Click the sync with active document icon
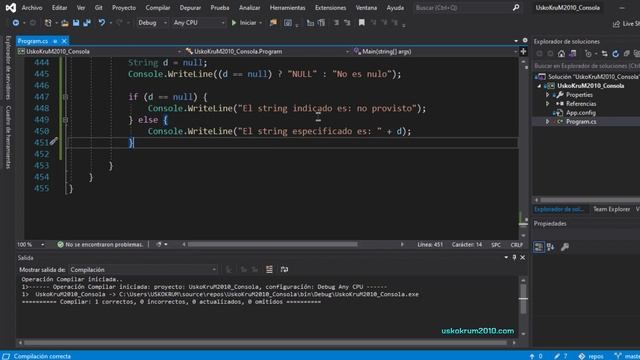640x360 pixels. pyautogui.click(x=604, y=53)
